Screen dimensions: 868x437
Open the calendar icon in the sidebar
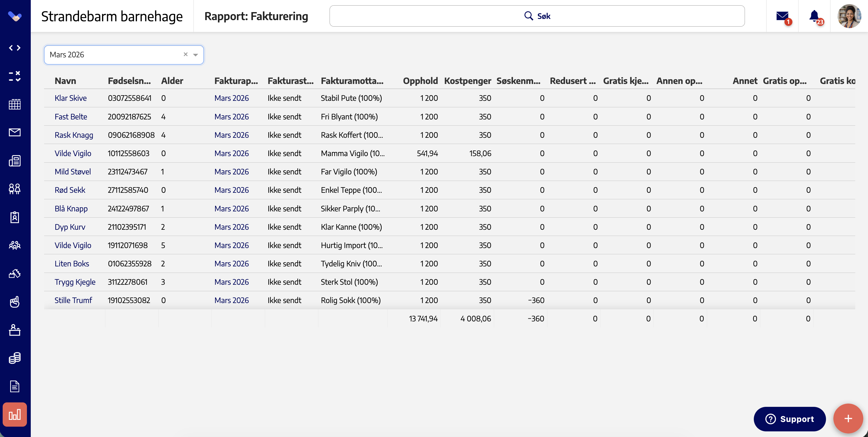click(14, 104)
